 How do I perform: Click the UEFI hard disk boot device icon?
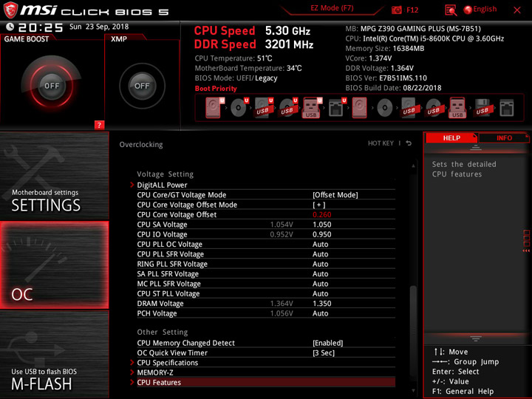click(x=215, y=108)
